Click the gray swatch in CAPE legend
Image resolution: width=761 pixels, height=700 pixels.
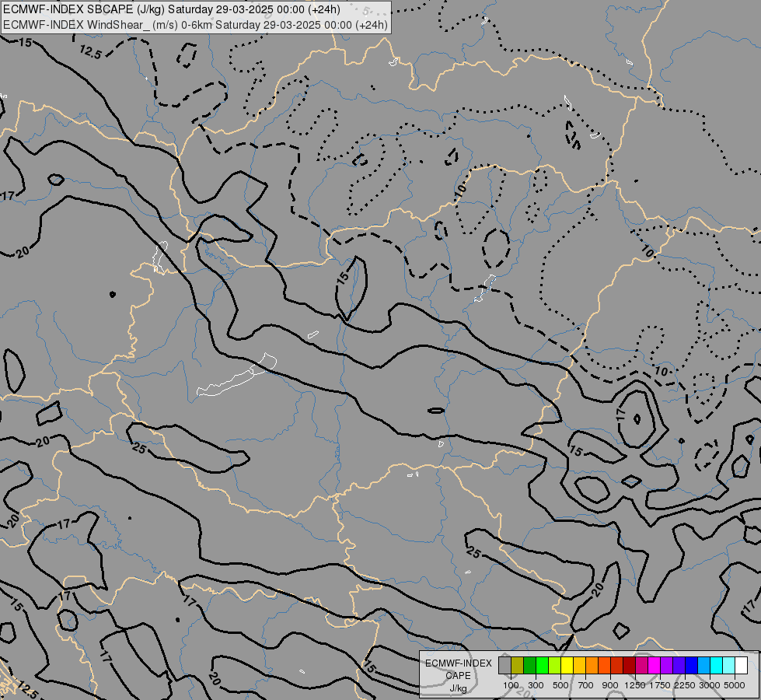pos(505,665)
